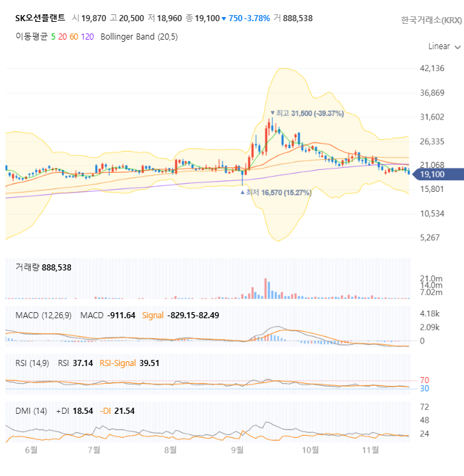This screenshot has width=464, height=476.
Task: Click the 9월 date axis label
Action: pyautogui.click(x=237, y=450)
